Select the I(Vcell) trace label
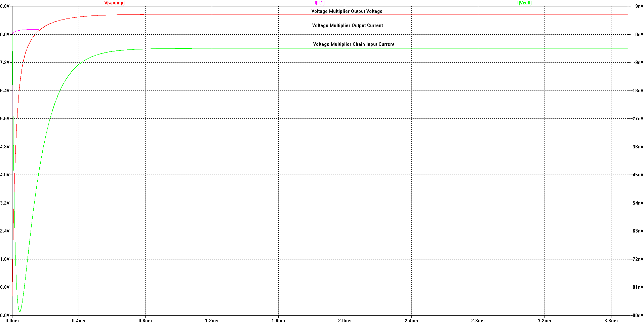The height and width of the screenshot is (324, 644). tap(524, 3)
